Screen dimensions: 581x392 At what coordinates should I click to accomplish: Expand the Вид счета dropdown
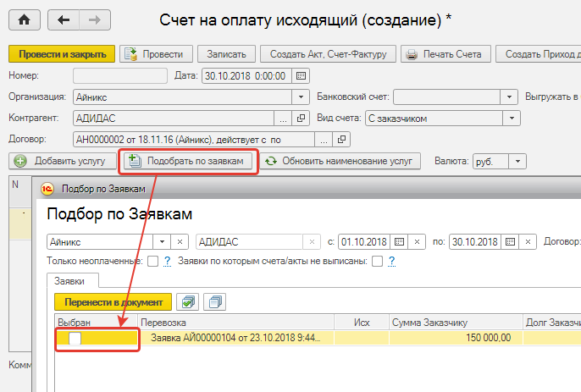(x=512, y=119)
